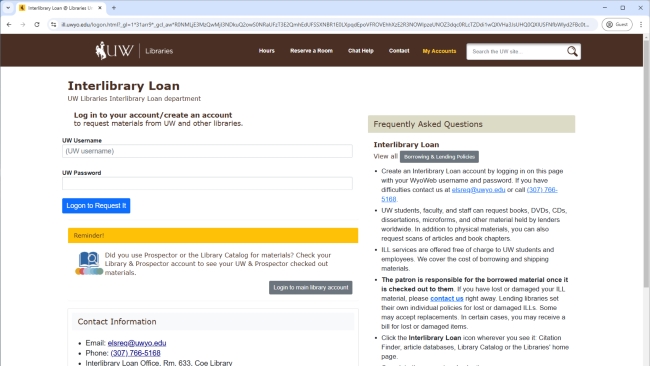Viewport: 650px width, 366px height.
Task: Open the site information icon in address bar
Action: 53,24
